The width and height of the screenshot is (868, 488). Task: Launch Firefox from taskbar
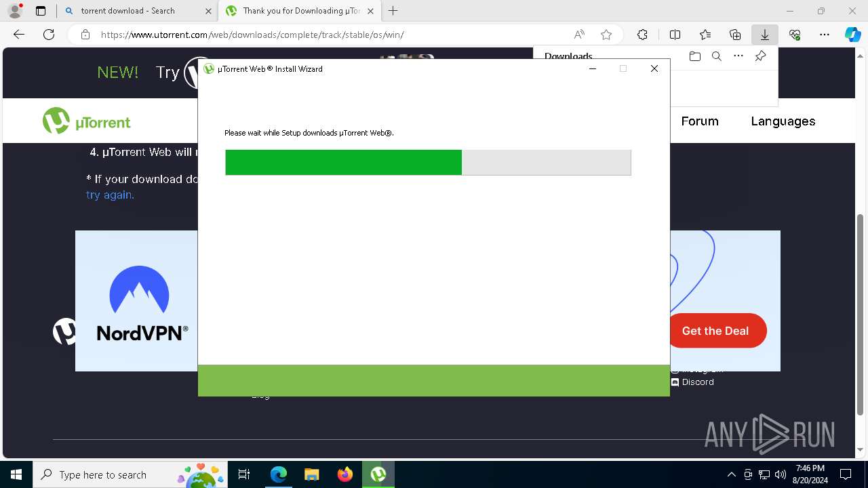pos(345,474)
